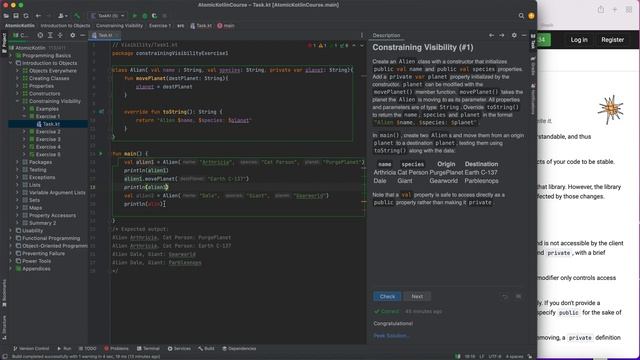640x360 pixels.
Task: Open the Problems tool window
Action: coord(116,349)
